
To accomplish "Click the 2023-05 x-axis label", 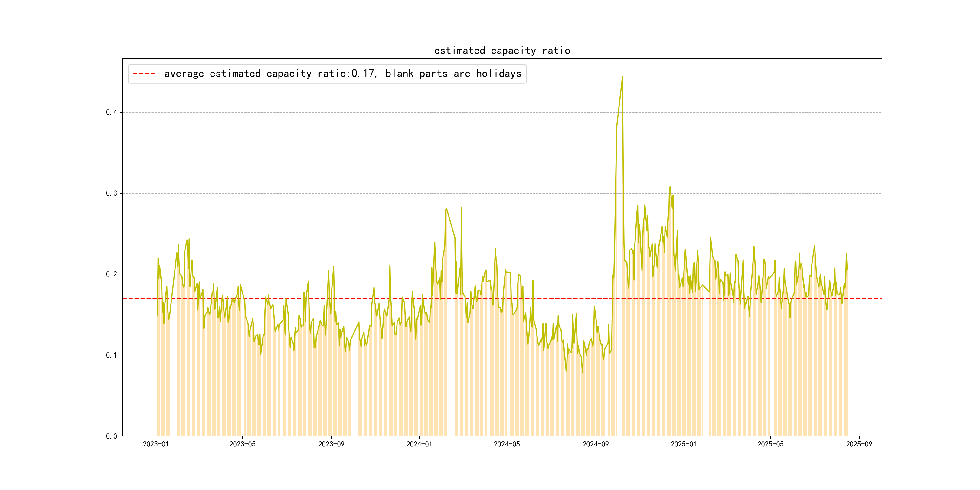I will click(x=242, y=444).
